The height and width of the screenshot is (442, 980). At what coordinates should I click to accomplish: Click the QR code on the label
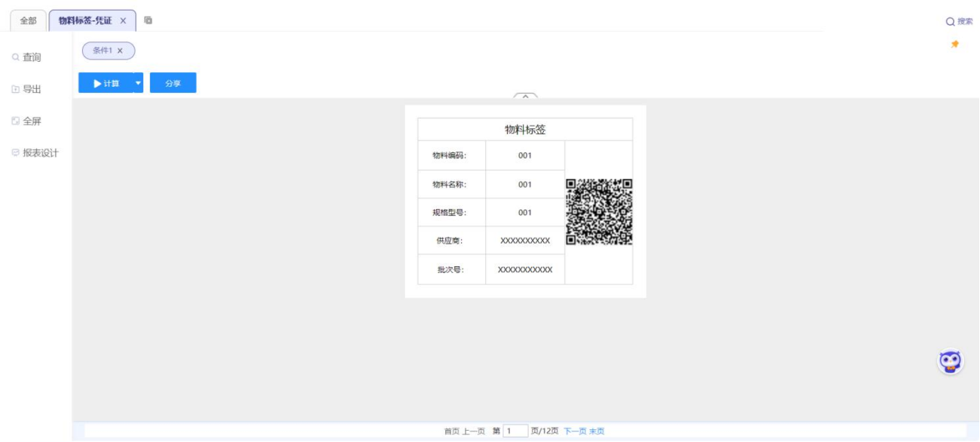pyautogui.click(x=599, y=212)
